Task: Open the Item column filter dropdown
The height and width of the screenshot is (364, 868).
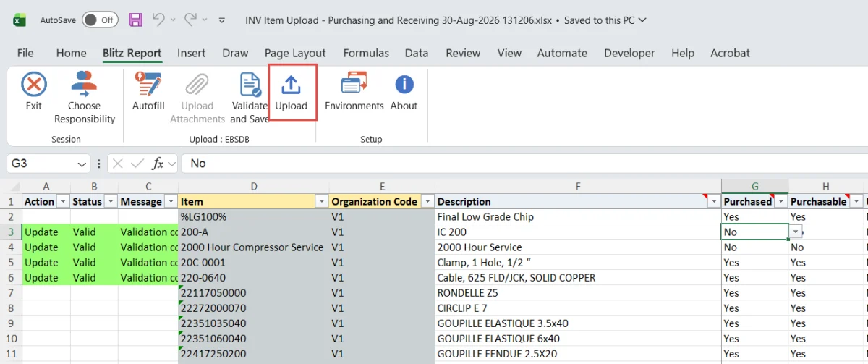Action: point(321,201)
